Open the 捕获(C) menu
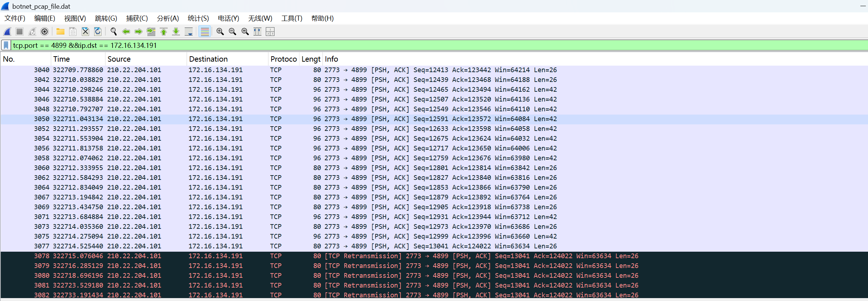Viewport: 868px width, 301px height. pyautogui.click(x=137, y=18)
